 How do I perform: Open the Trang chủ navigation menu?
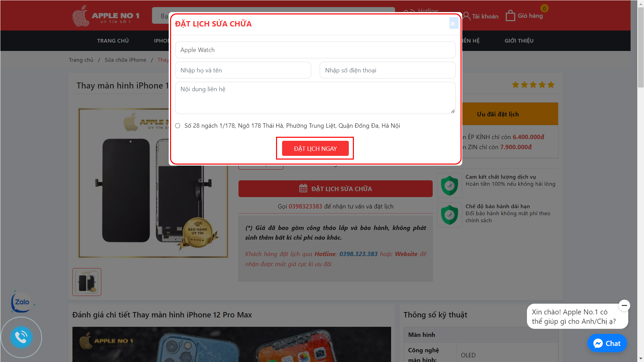point(112,40)
